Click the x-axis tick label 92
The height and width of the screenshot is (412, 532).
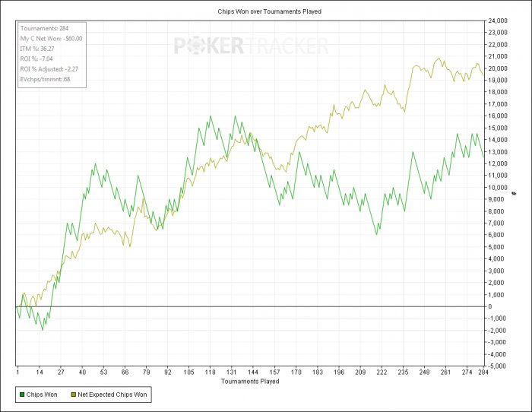coord(168,372)
